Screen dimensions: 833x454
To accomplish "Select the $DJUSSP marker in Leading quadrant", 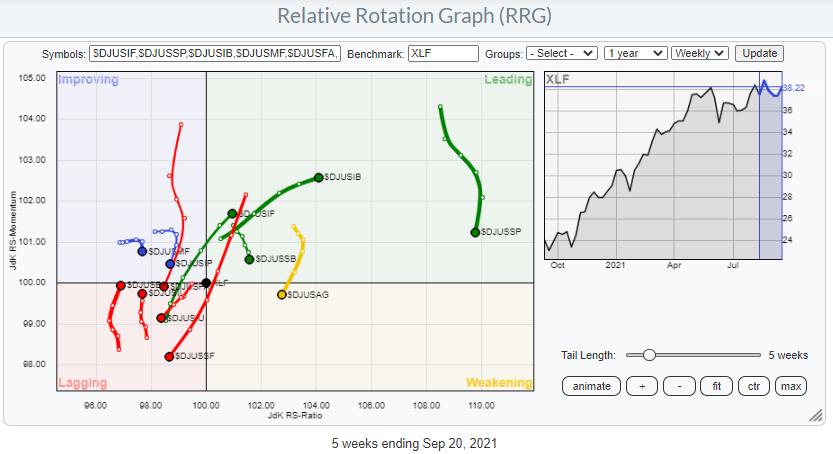I will pos(475,232).
